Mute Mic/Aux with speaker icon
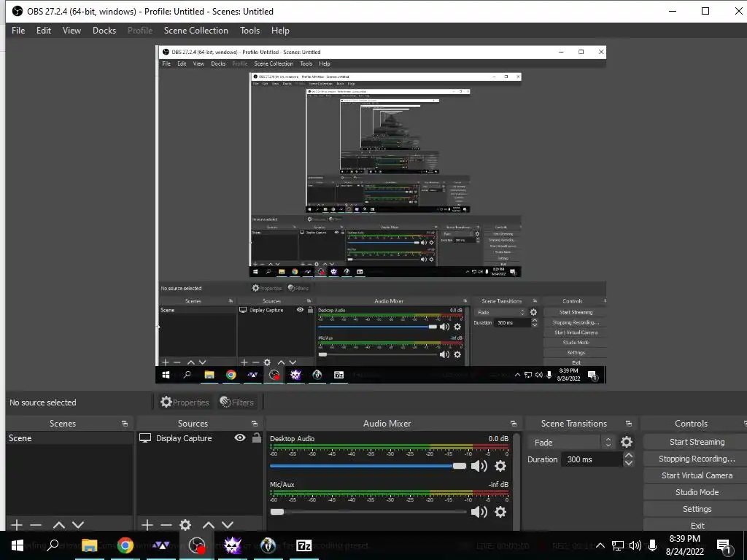The height and width of the screenshot is (560, 747). tap(479, 511)
